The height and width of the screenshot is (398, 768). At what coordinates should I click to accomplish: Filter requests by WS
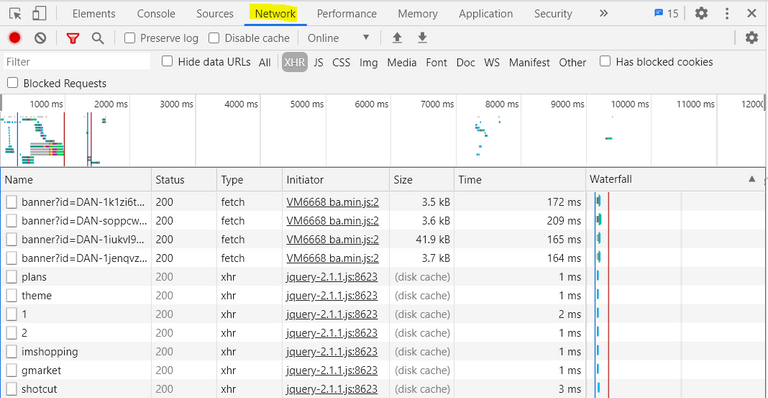(x=492, y=62)
